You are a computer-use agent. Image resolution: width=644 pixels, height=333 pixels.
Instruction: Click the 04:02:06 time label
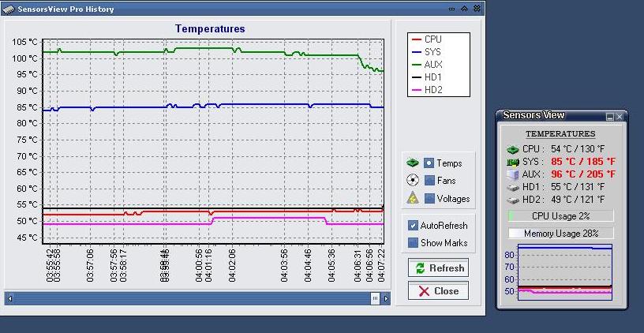tap(232, 265)
